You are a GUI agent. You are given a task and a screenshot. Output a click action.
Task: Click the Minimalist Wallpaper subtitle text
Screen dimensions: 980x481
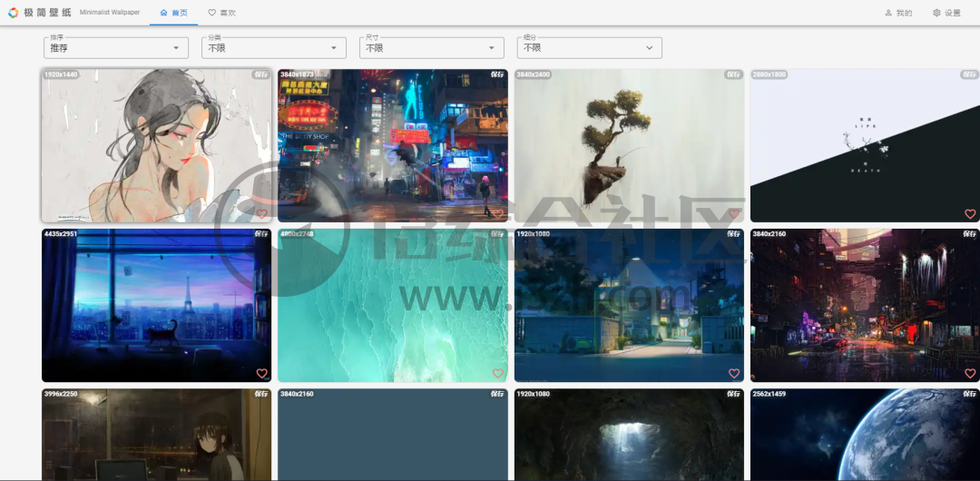click(x=110, y=13)
